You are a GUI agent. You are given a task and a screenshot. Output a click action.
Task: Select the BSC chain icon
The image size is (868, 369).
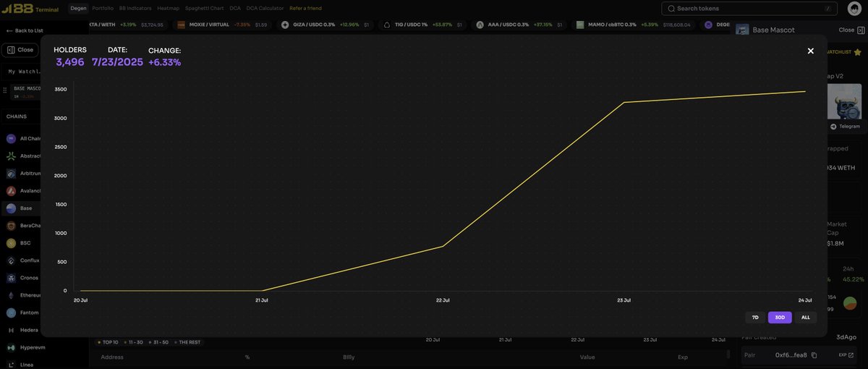(11, 243)
